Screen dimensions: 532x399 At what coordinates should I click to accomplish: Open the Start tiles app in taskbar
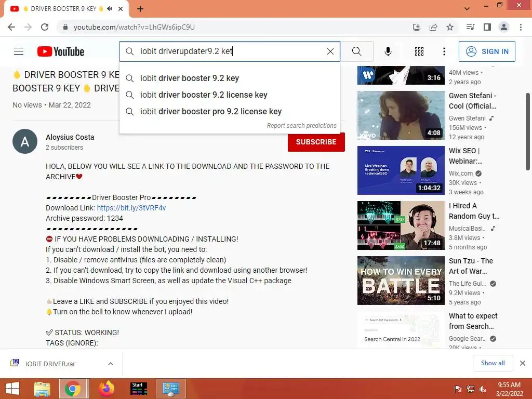(x=139, y=389)
